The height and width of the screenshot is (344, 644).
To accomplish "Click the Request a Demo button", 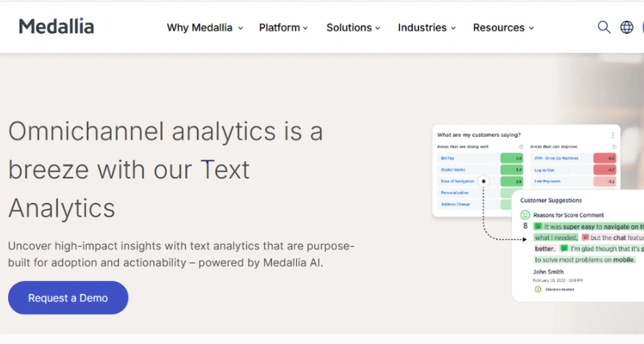I will [68, 298].
